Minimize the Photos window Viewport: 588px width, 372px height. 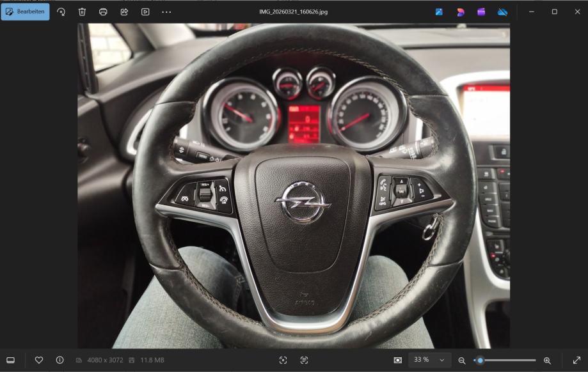pyautogui.click(x=531, y=12)
